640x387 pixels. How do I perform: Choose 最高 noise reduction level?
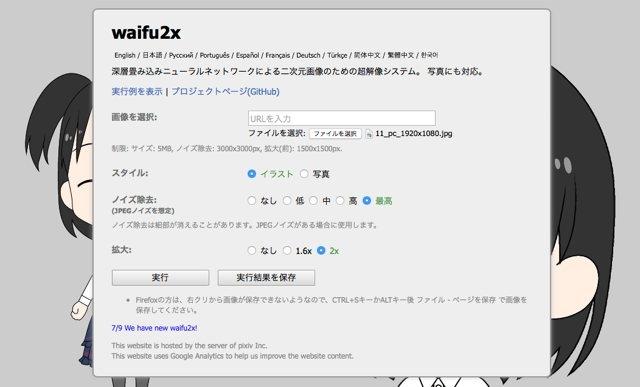[x=367, y=200]
